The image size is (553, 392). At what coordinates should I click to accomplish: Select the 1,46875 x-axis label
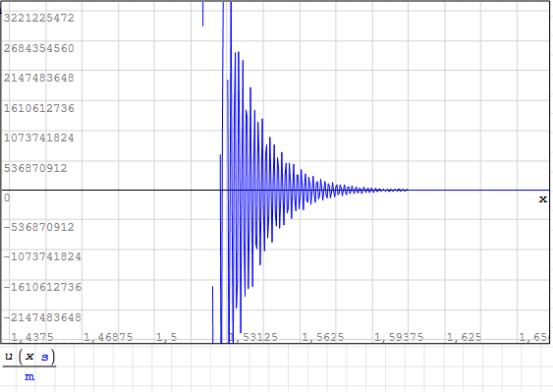tap(108, 337)
